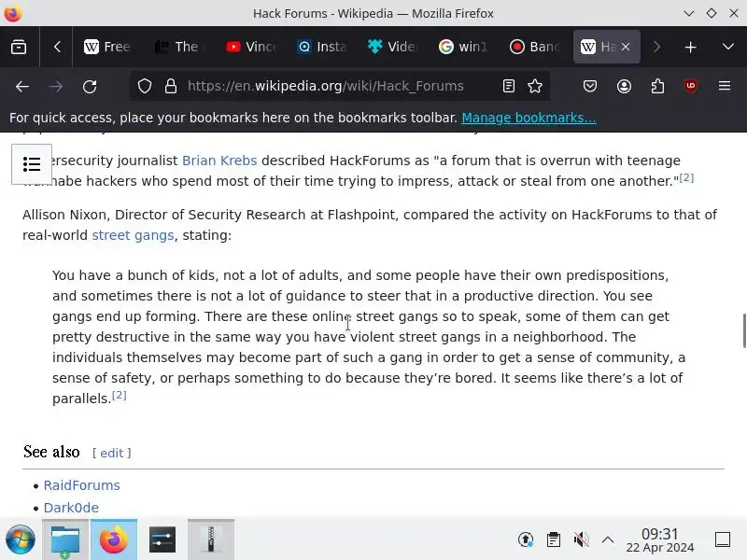The height and width of the screenshot is (560, 747).
Task: Open the RaidForums link
Action: 82,485
